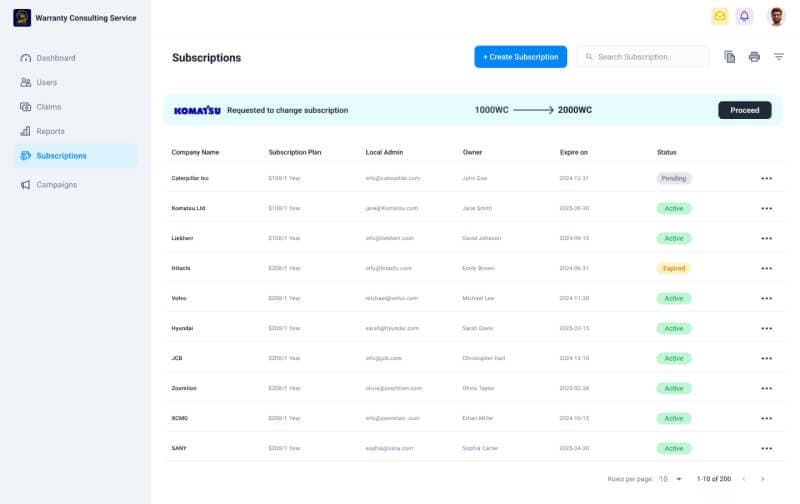Sort by the Subscription Plan column

[x=295, y=152]
